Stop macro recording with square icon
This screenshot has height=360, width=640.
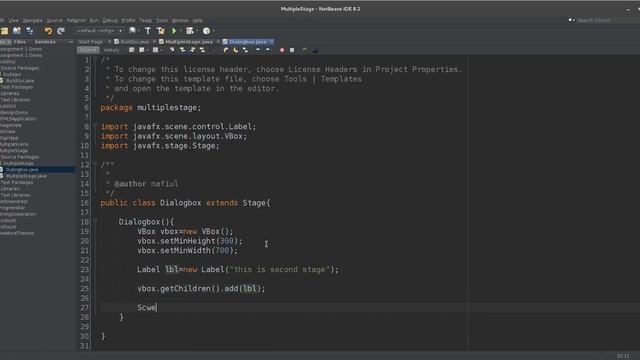[x=292, y=50]
